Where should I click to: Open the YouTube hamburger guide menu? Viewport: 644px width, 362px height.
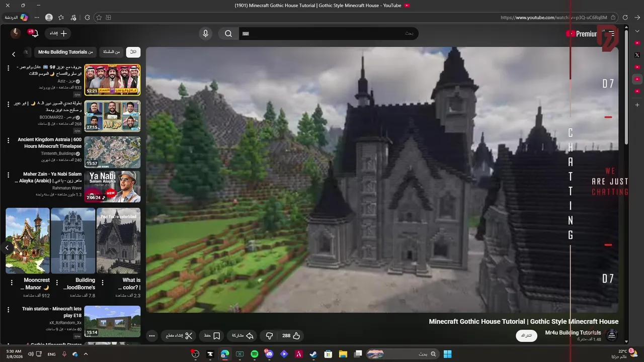(x=611, y=34)
